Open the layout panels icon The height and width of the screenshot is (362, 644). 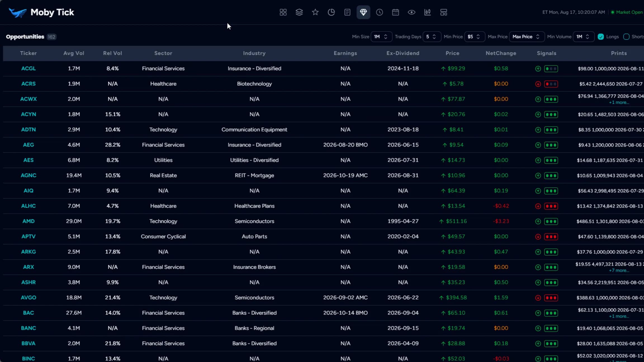coord(444,12)
